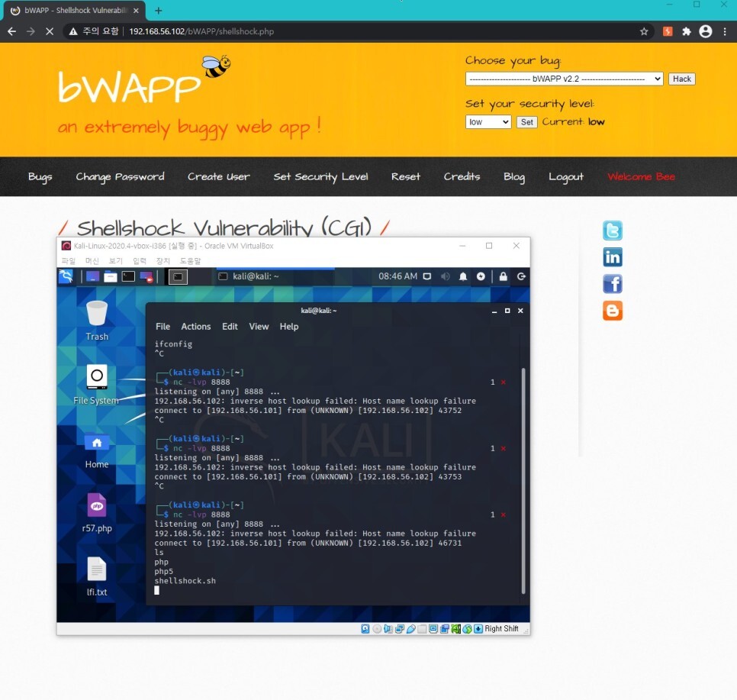Bookmark page with the star icon
Viewport: 737px width, 700px height.
tap(644, 31)
